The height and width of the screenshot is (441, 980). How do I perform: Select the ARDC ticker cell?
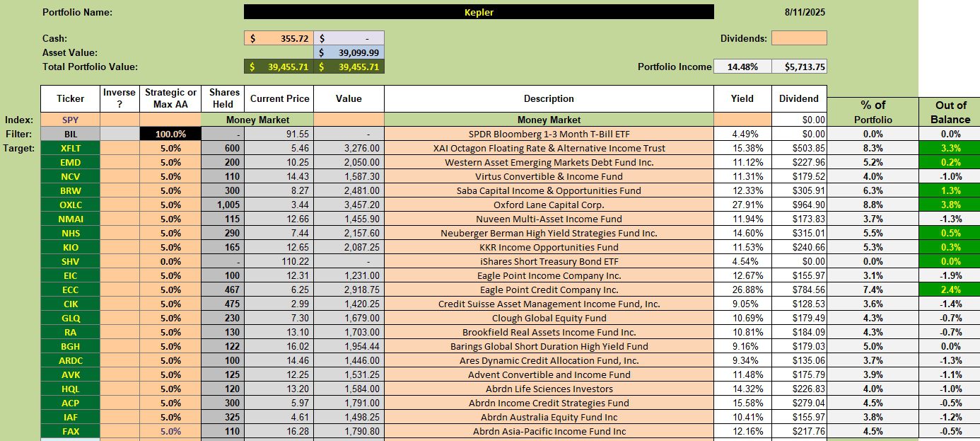pos(70,360)
